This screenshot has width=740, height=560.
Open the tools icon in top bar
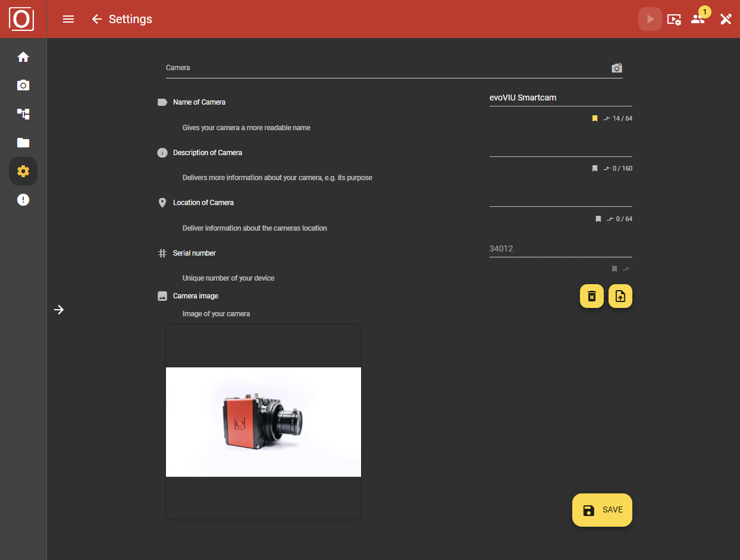[x=726, y=19]
